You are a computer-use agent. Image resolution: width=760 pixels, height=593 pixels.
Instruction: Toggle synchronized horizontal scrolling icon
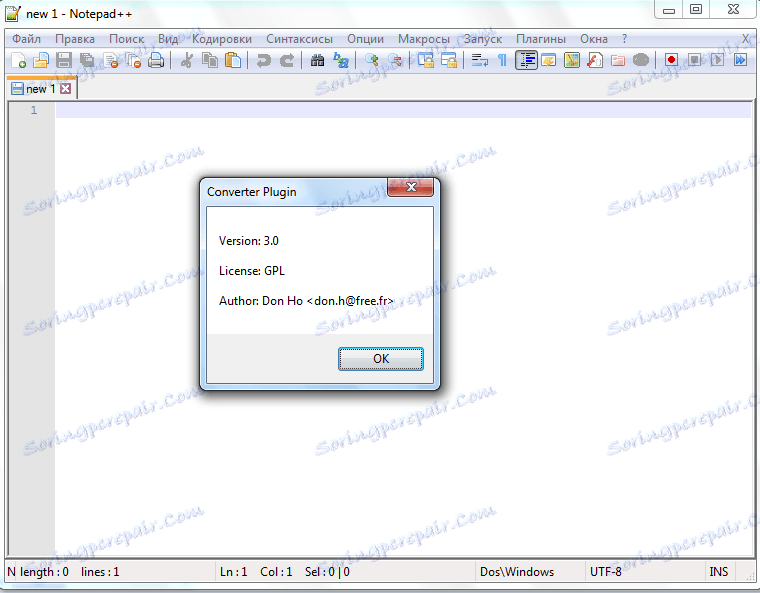coord(449,61)
